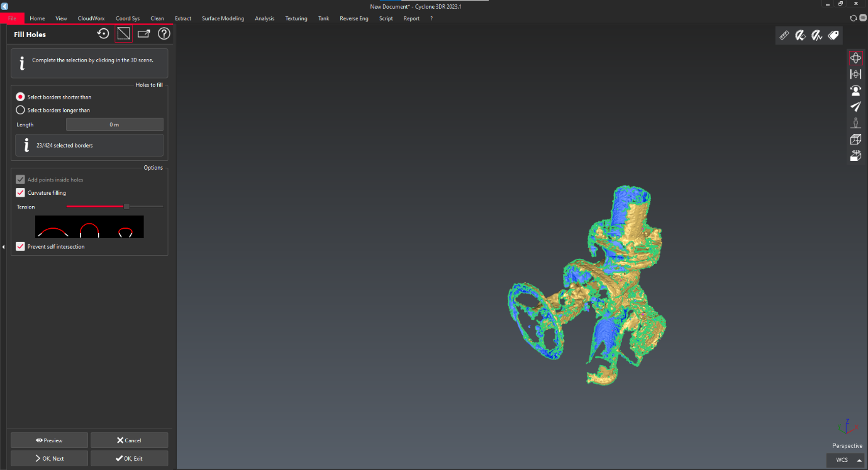Screen dimensions: 868x470
Task: Select 'Select borders shorter than' option
Action: point(54,97)
